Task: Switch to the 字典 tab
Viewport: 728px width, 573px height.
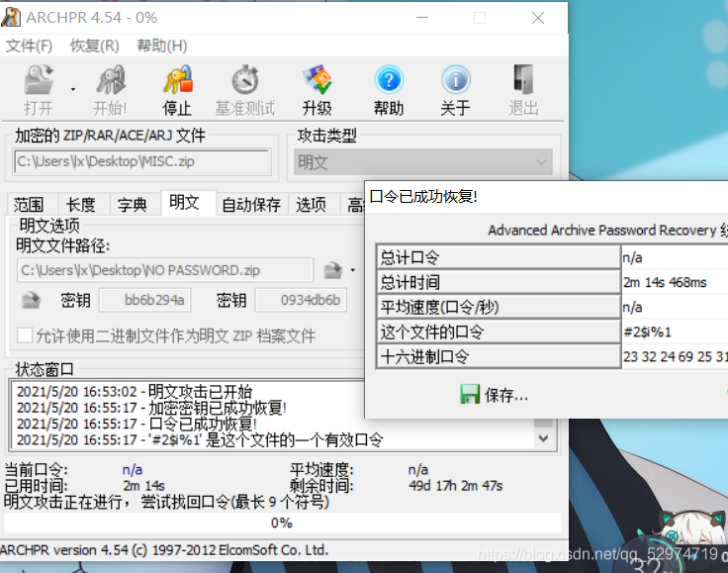Action: click(x=132, y=204)
